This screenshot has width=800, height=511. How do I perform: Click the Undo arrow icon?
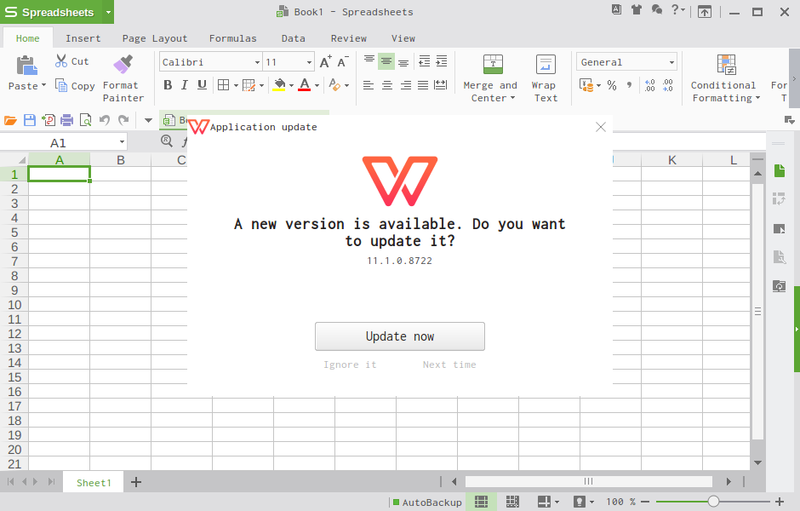[x=105, y=120]
